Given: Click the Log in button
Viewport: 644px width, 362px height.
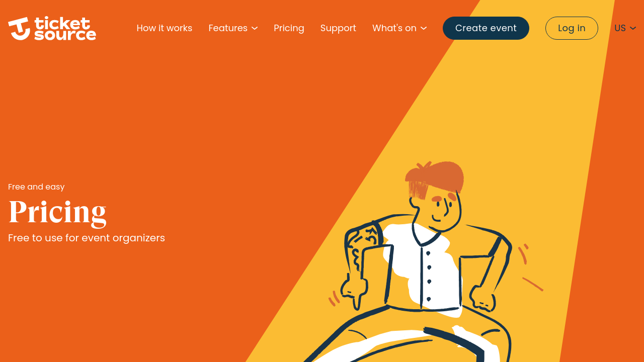Looking at the screenshot, I should [x=572, y=28].
